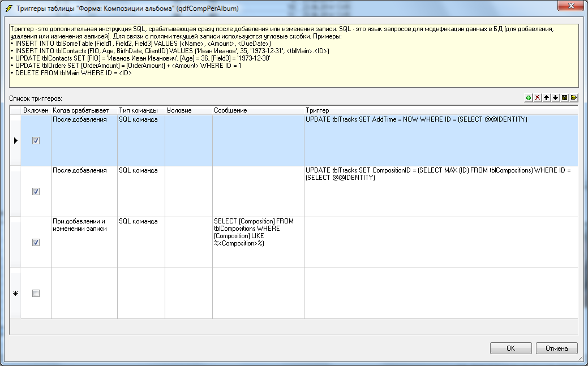Enable the checkbox in the empty new row
Screen dimensions: 588x366
coord(36,293)
